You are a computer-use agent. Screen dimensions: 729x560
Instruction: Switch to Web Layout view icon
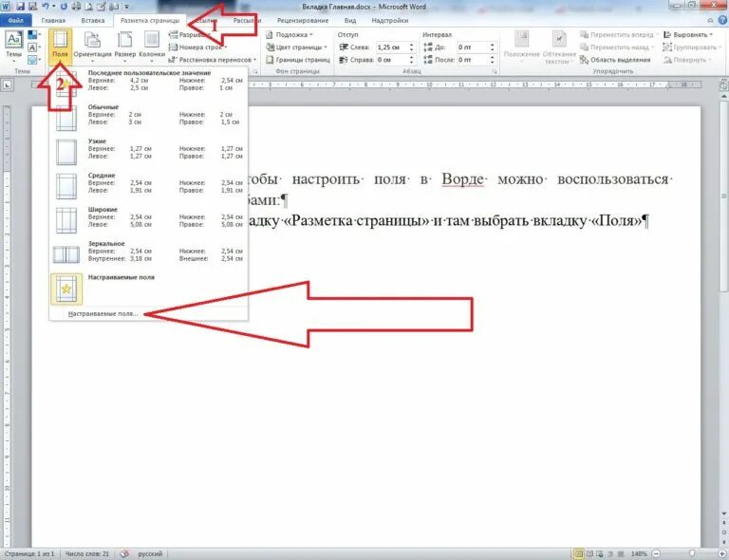point(600,553)
